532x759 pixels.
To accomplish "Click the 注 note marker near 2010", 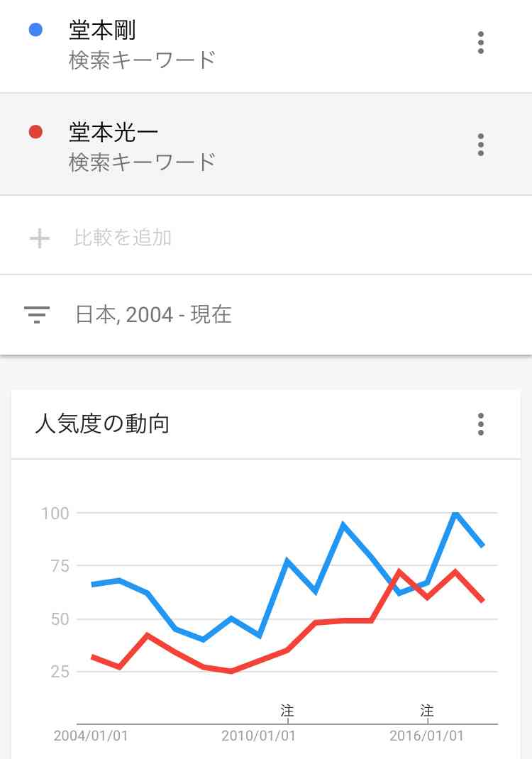I will [x=287, y=711].
